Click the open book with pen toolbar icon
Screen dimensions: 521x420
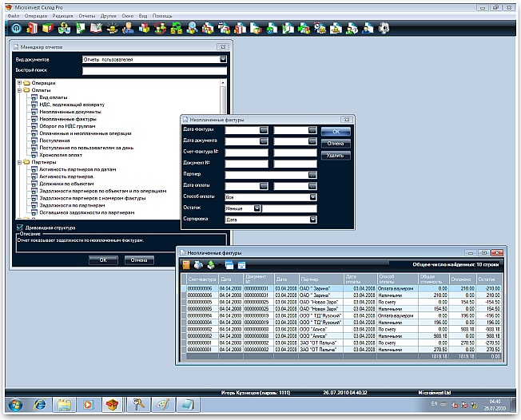(x=96, y=28)
